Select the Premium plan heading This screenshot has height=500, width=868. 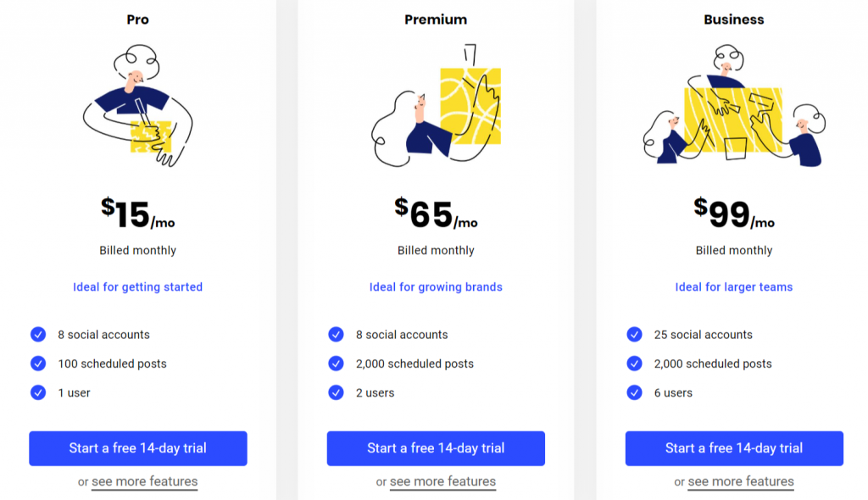tap(436, 19)
